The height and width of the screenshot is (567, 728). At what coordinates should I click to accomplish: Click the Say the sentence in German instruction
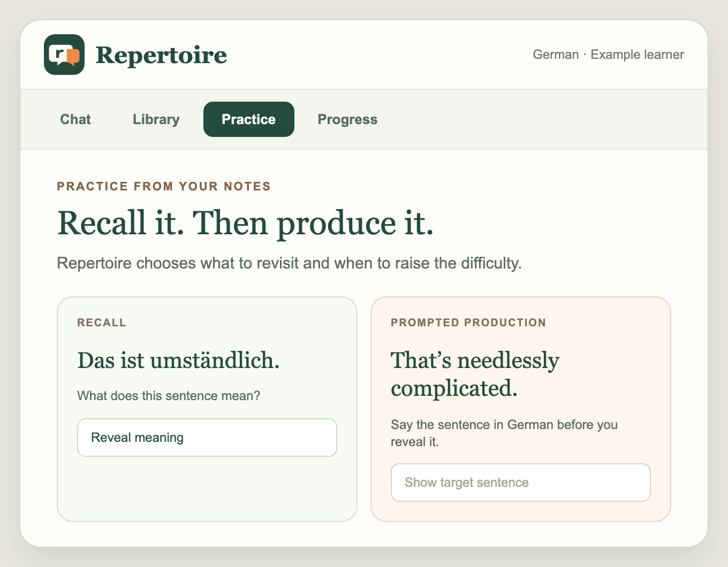(x=504, y=433)
